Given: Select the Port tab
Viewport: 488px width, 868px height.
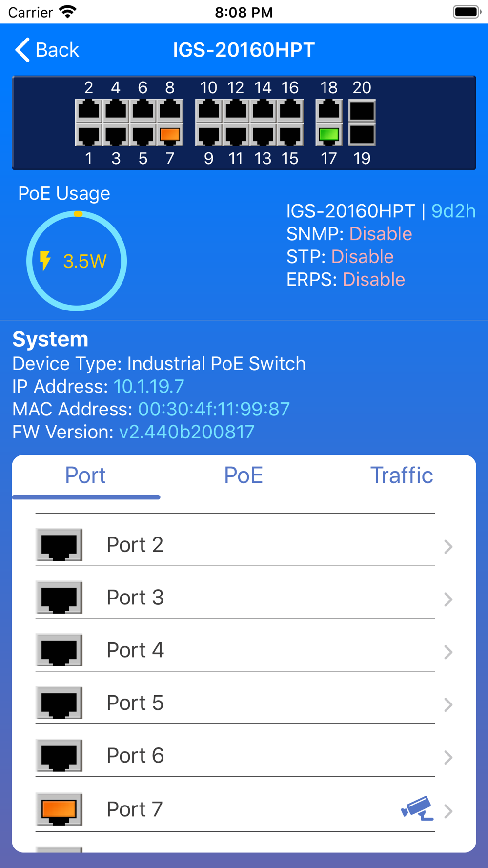Looking at the screenshot, I should (x=85, y=475).
